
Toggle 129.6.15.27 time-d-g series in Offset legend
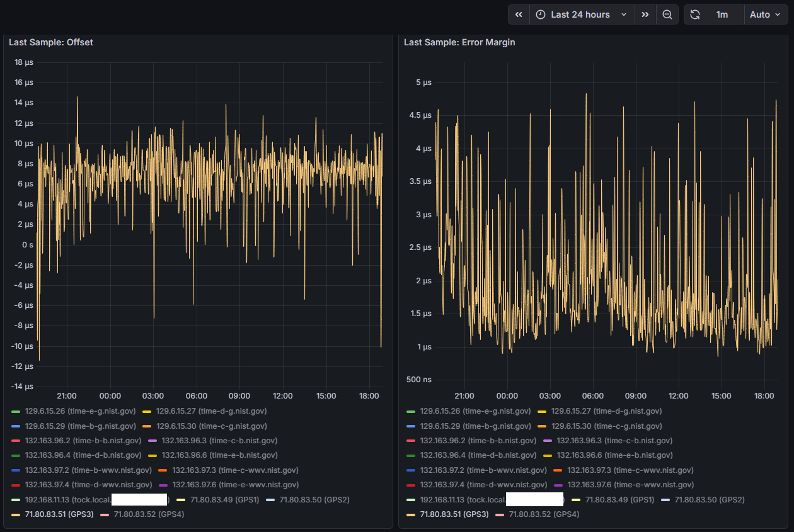(x=211, y=411)
